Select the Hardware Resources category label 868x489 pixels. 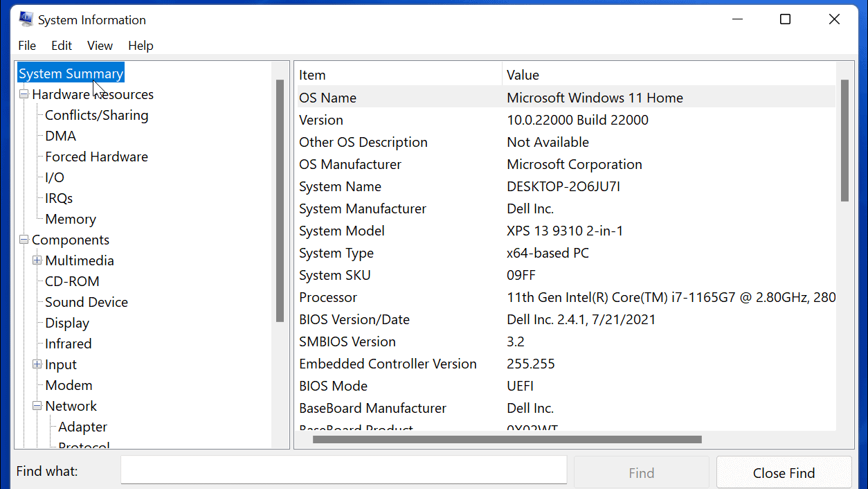click(x=93, y=94)
